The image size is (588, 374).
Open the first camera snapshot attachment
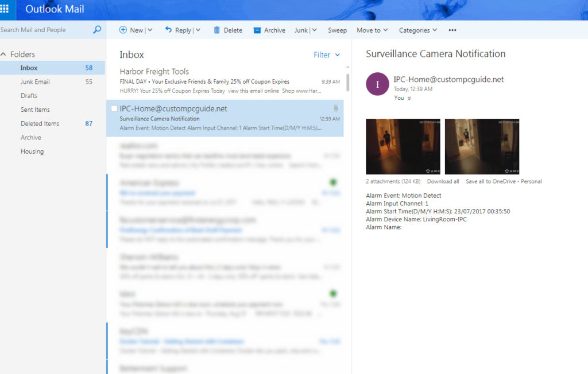pyautogui.click(x=403, y=146)
